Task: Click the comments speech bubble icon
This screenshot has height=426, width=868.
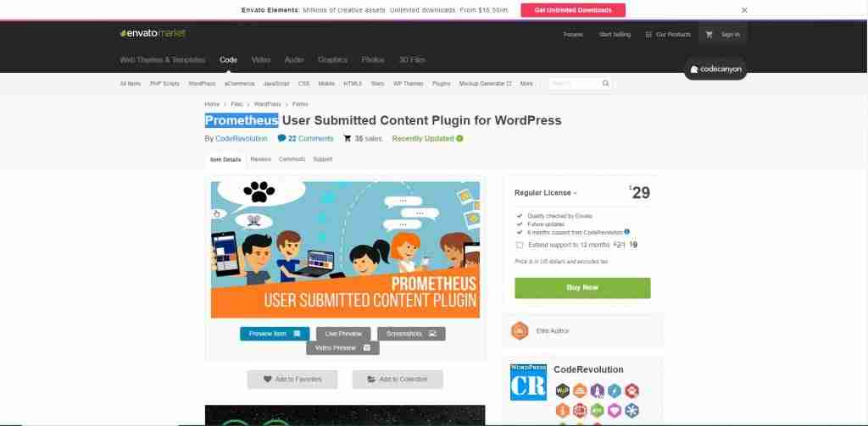Action: 281,138
